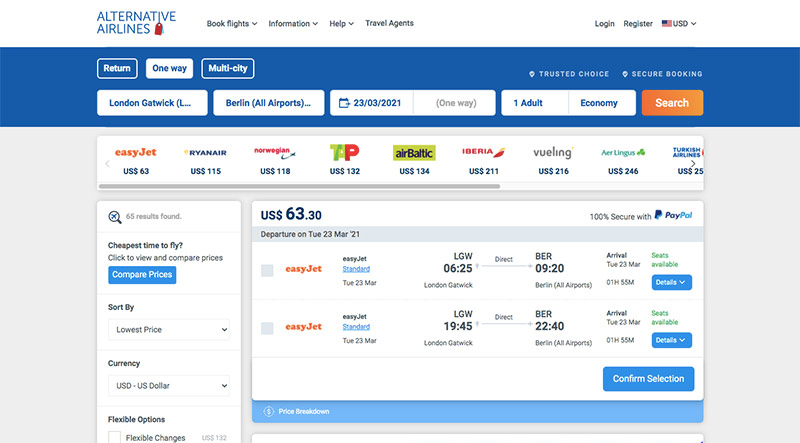Select the TAP airline filter logo
The image size is (800, 443).
pos(344,152)
